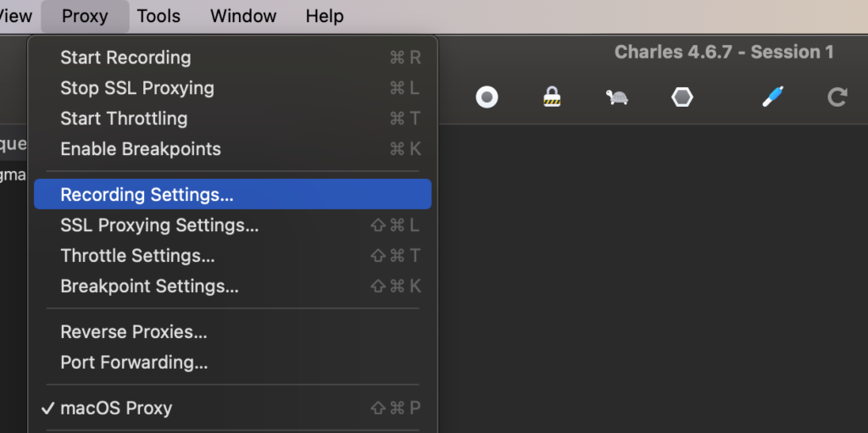Open Breakpoint Settings menu item

pyautogui.click(x=149, y=286)
